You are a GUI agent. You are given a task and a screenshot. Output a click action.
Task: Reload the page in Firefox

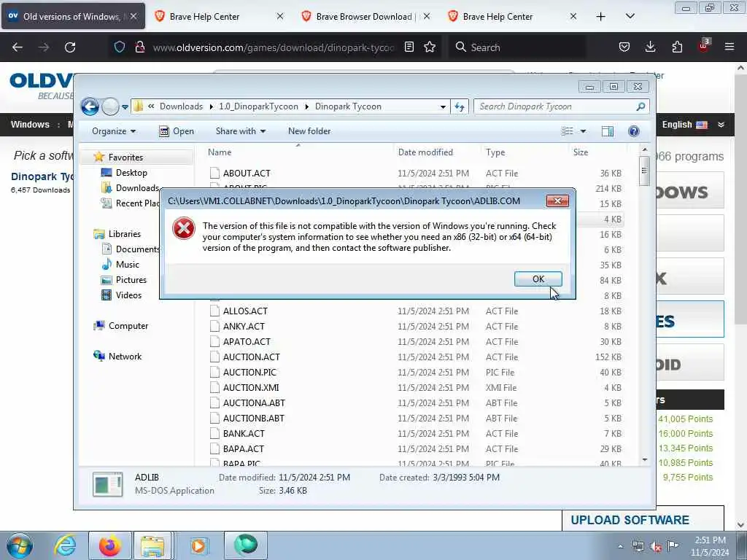click(x=70, y=47)
